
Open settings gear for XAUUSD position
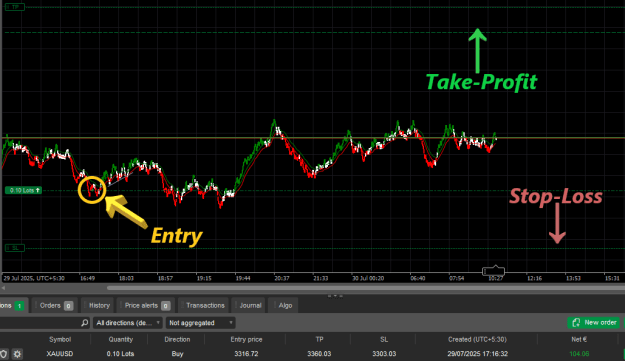click(17, 354)
